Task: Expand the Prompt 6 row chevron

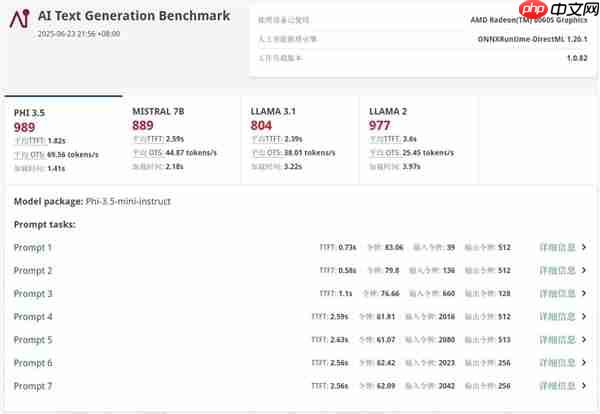Action: pyautogui.click(x=584, y=363)
